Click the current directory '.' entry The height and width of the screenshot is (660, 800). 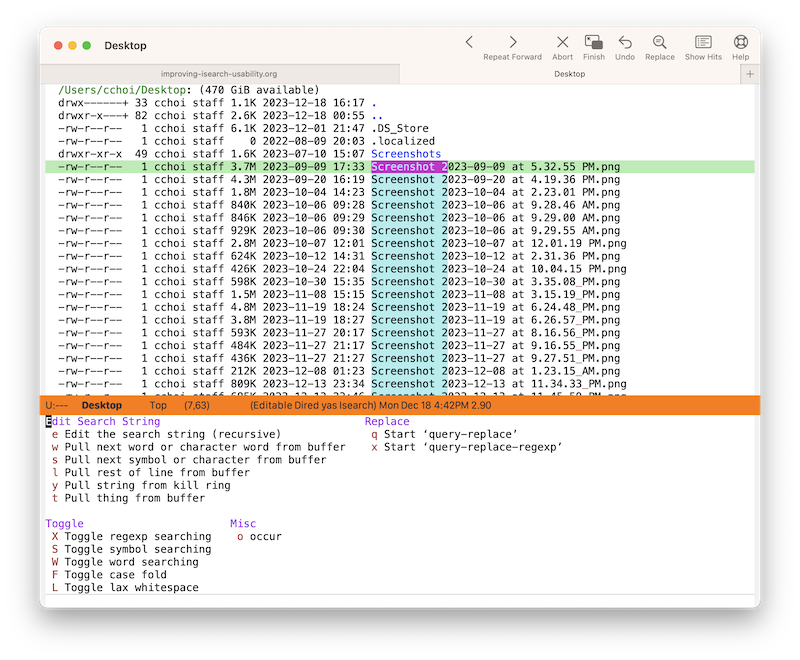coord(374,103)
